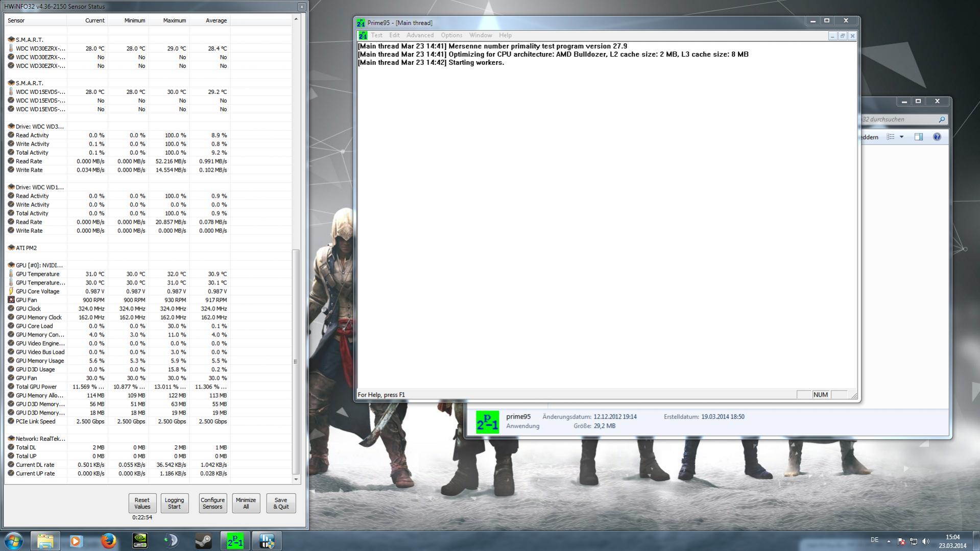The height and width of the screenshot is (551, 980).
Task: Open the Windows Start button
Action: (14, 541)
